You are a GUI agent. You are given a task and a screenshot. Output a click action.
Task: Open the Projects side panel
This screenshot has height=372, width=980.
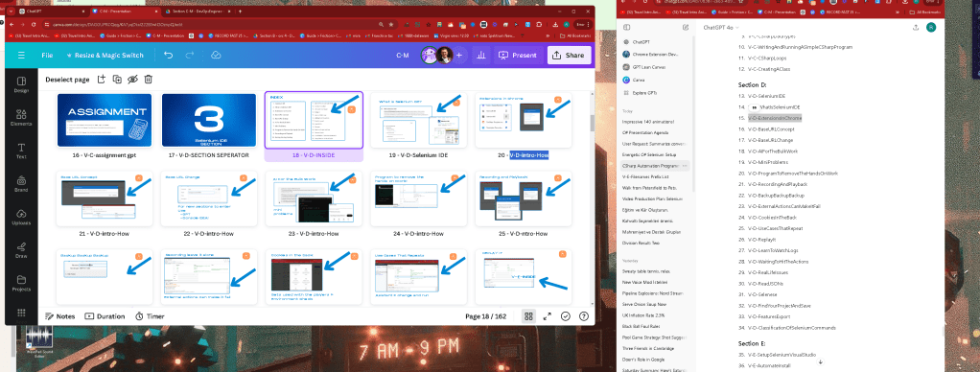click(x=21, y=283)
